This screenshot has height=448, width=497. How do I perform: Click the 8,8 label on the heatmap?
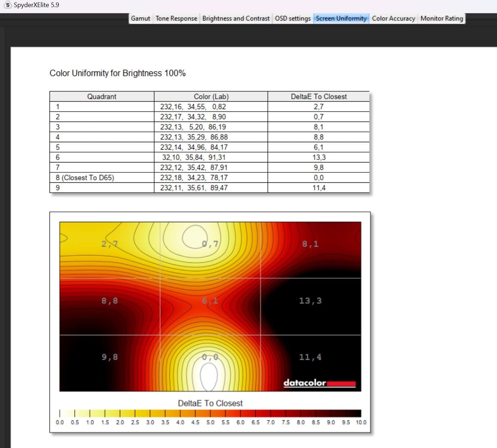click(x=109, y=301)
